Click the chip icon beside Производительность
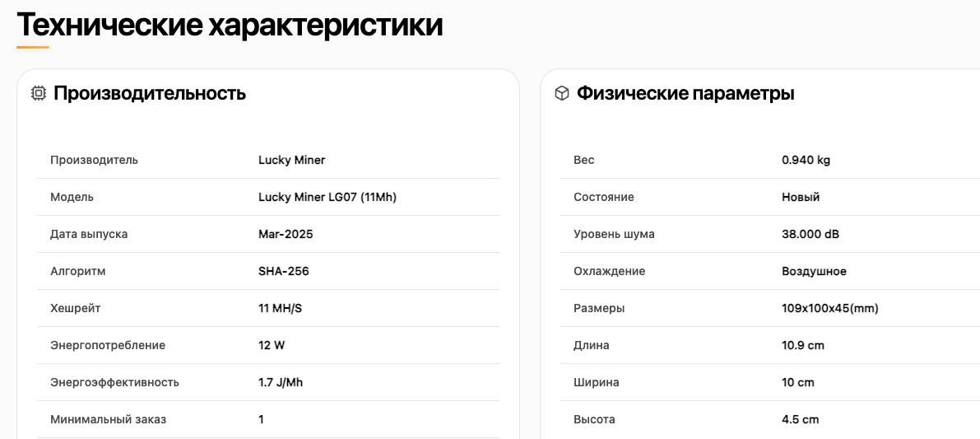Viewport: 980px width, 439px height. (39, 94)
